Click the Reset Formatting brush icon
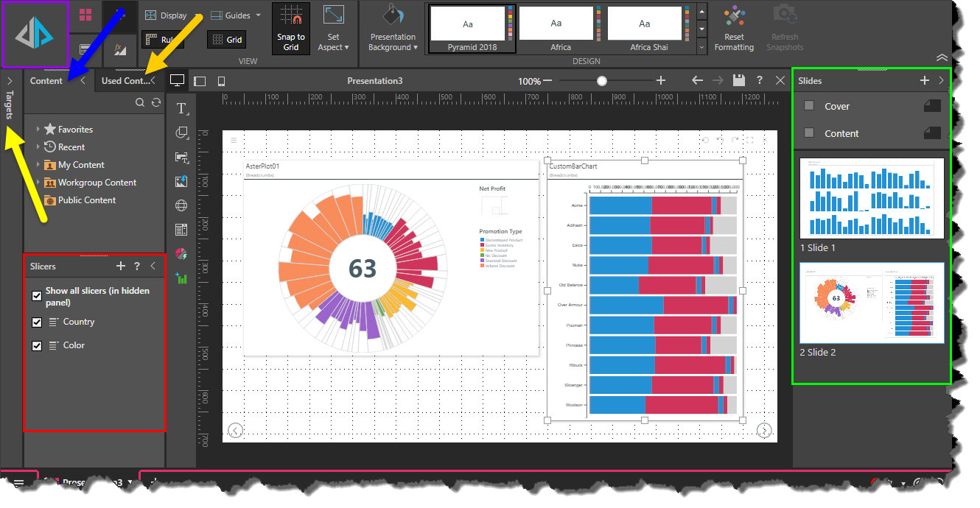980x508 pixels. pyautogui.click(x=734, y=16)
